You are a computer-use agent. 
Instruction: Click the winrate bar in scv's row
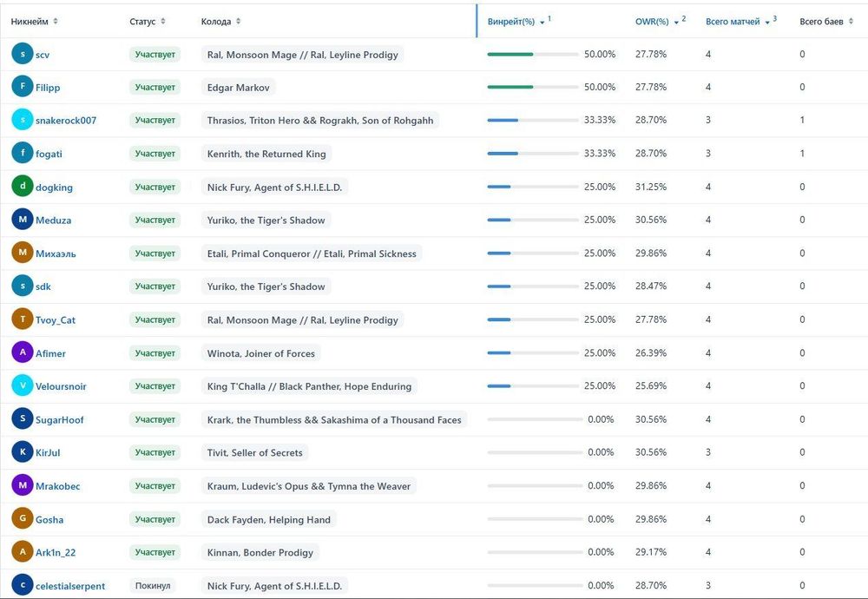533,54
